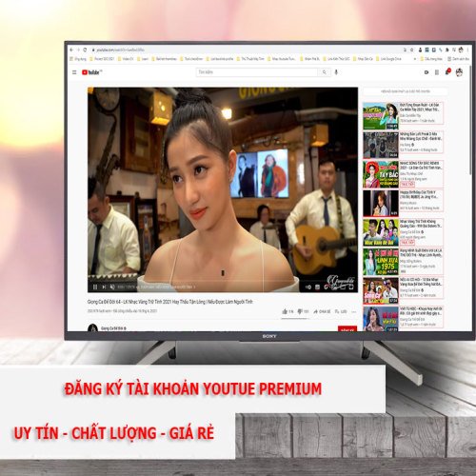Toggle autoplay switch in the player

tap(308, 287)
